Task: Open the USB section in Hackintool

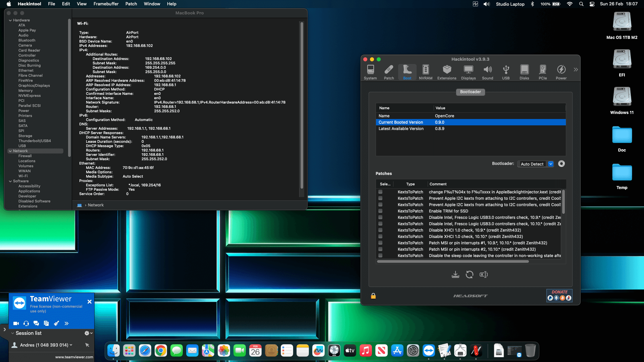Action: 506,72
